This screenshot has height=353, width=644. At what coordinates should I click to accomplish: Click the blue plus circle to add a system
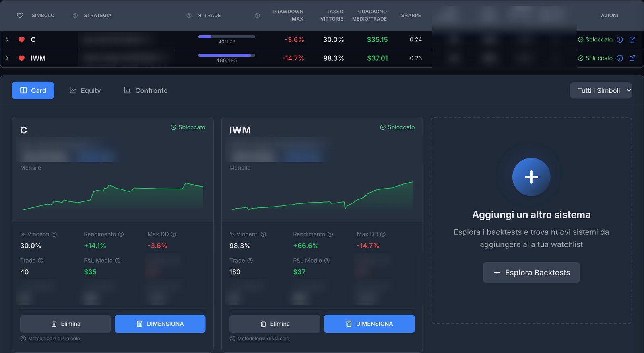tap(531, 177)
